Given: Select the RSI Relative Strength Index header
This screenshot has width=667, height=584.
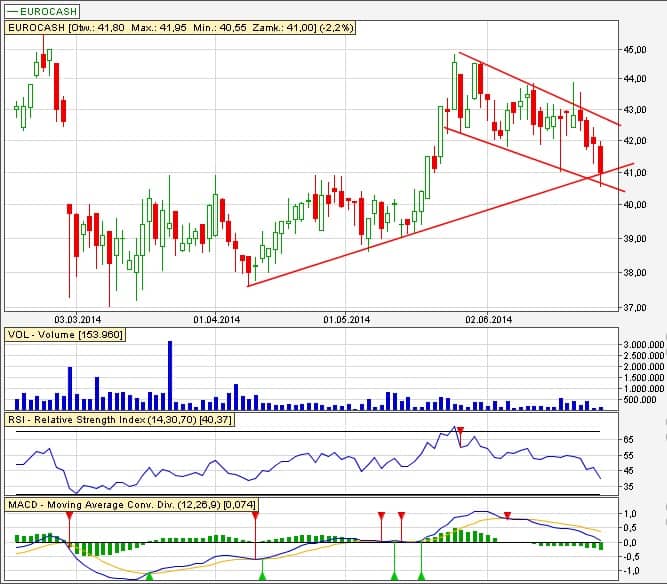Looking at the screenshot, I should [120, 420].
